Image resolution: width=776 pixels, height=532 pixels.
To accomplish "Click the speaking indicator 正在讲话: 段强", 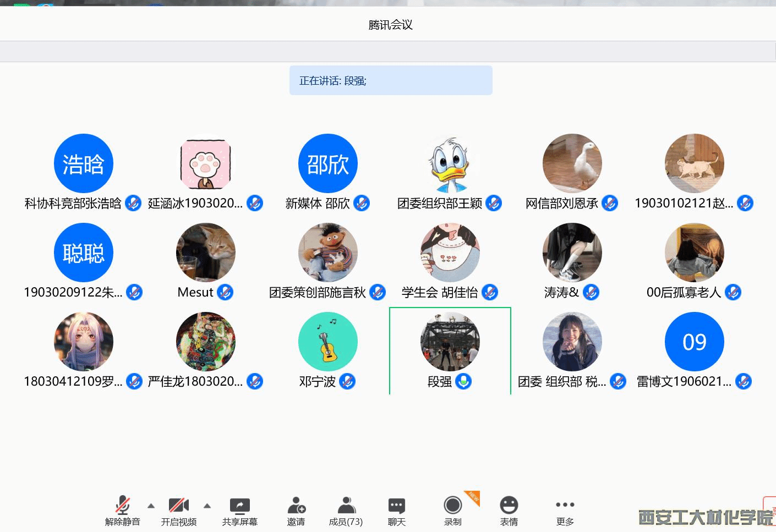I will [x=391, y=81].
